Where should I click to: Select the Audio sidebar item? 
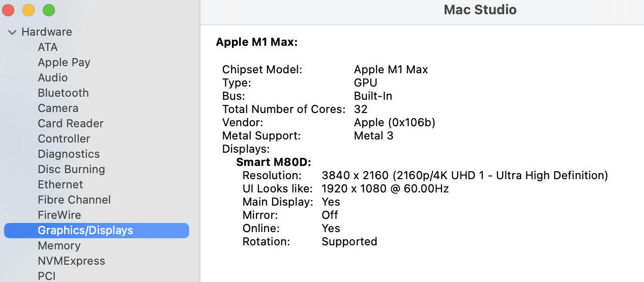pyautogui.click(x=53, y=78)
